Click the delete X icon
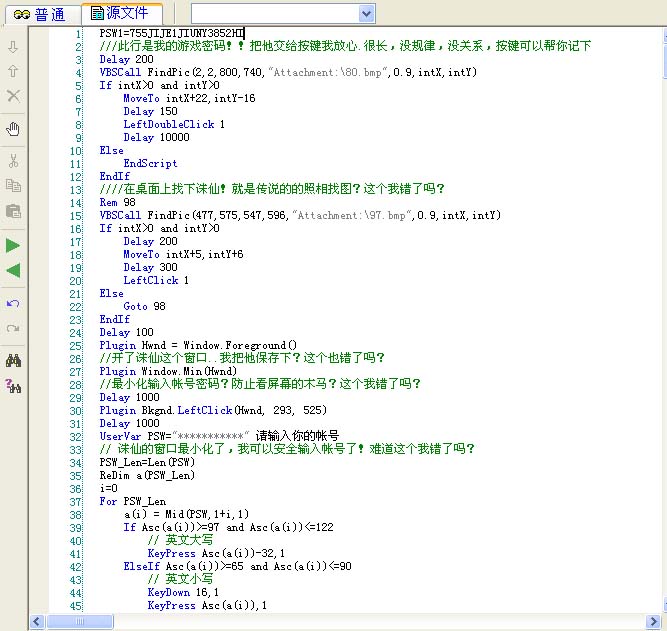The height and width of the screenshot is (631, 667). click(x=13, y=96)
